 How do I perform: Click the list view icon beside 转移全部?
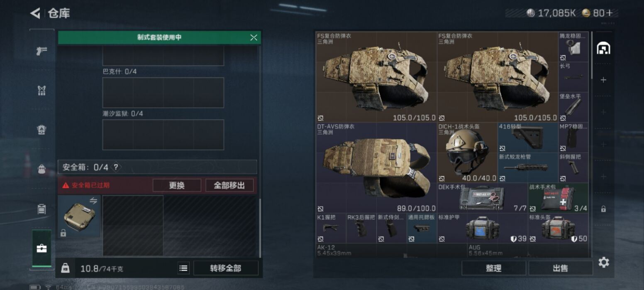click(183, 268)
